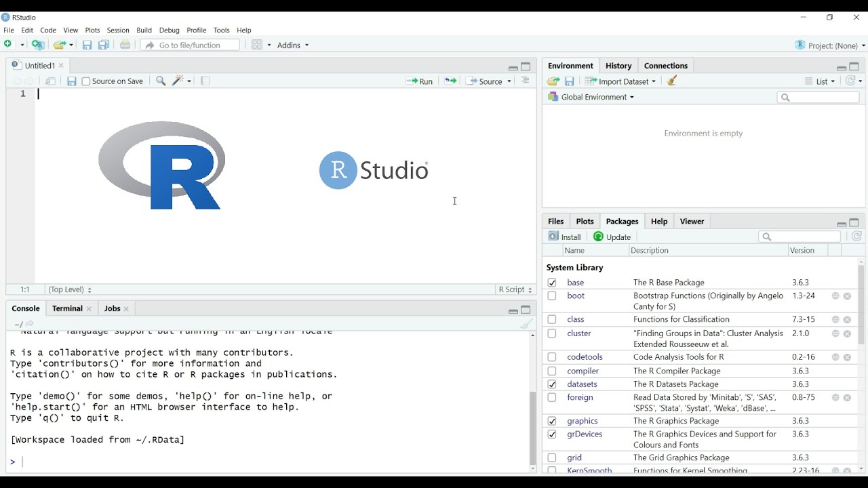Click the Compile Report notebook icon
The image size is (868, 488).
click(205, 81)
